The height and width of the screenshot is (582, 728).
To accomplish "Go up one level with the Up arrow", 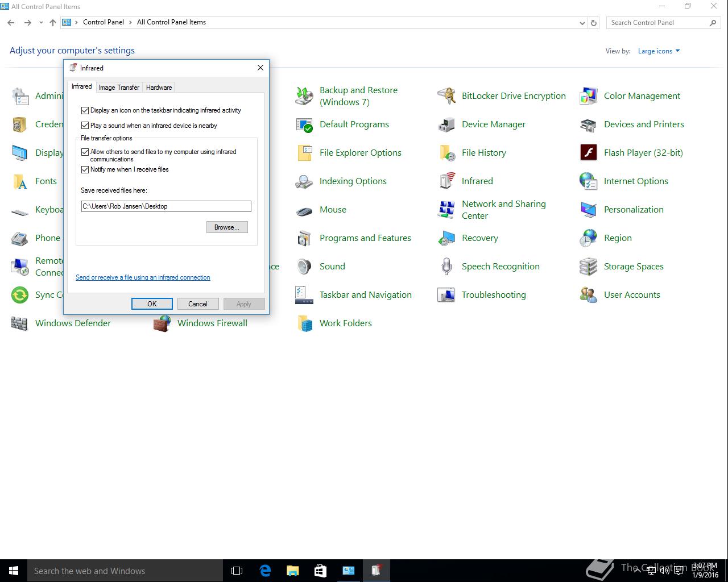I will [x=53, y=23].
